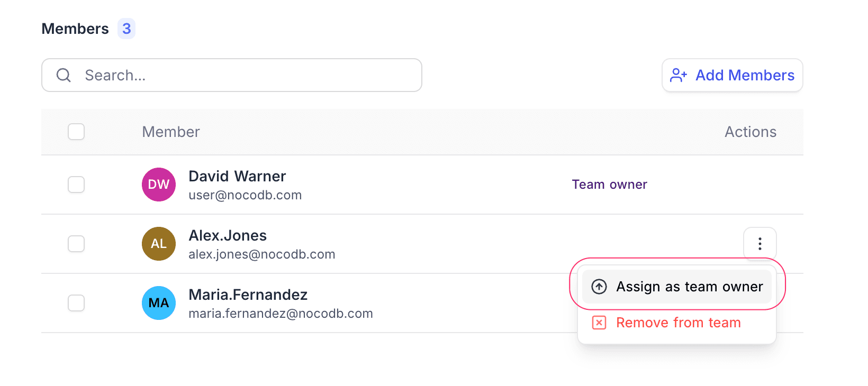
Task: Click the Team owner label for David Warner
Action: click(x=609, y=184)
